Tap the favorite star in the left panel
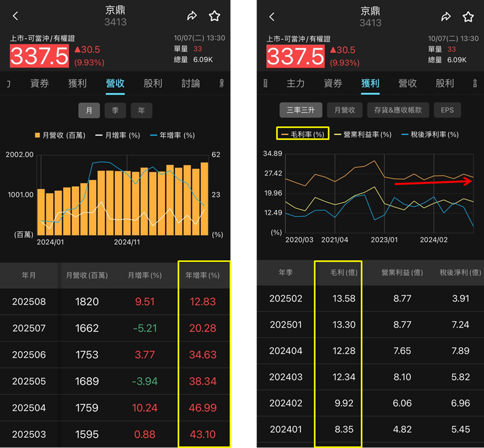Screen dimensions: 484x448 (214, 16)
